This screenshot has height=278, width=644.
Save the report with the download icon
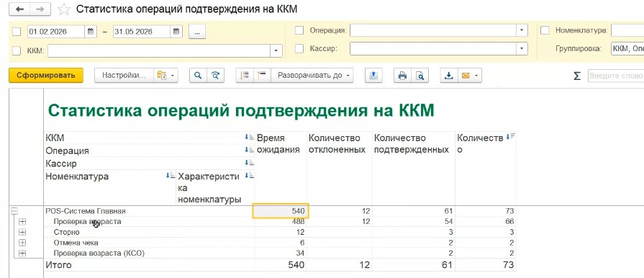point(449,75)
